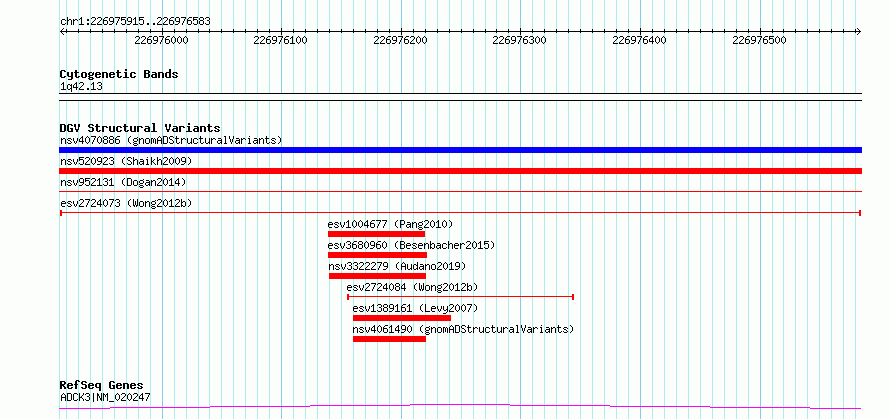Click the 1q42.13 cytogenetic band label
This screenshot has height=419, width=890.
(81, 87)
